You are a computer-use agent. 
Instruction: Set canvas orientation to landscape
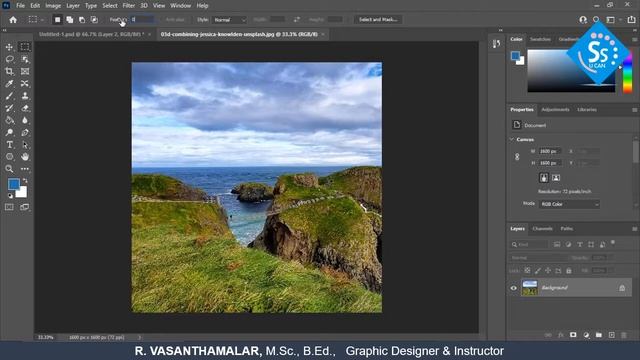(556, 178)
